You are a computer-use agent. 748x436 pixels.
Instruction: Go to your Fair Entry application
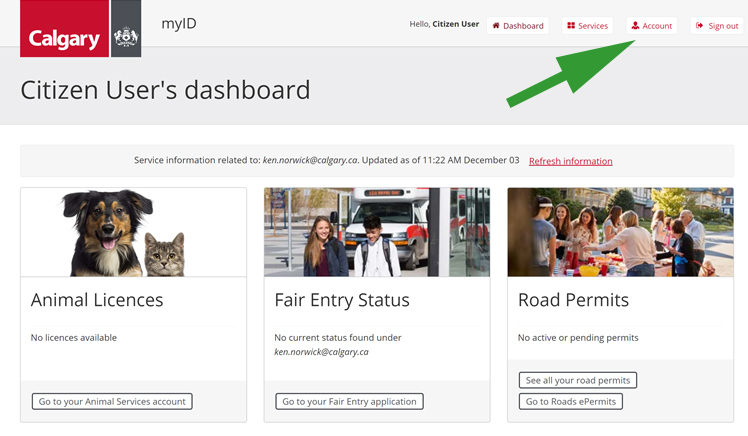coord(349,402)
